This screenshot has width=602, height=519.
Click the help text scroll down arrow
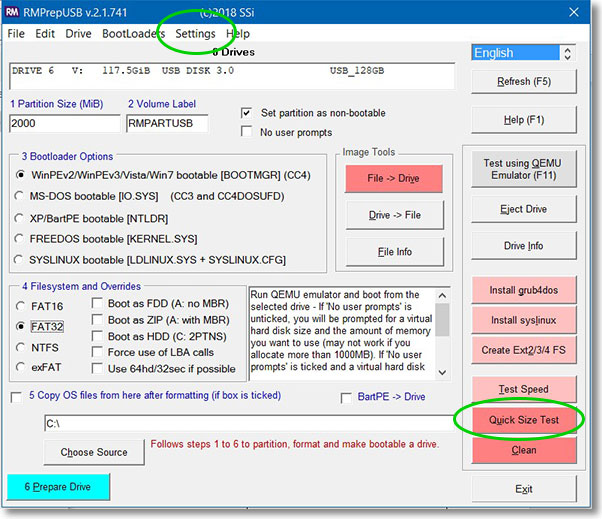click(442, 373)
